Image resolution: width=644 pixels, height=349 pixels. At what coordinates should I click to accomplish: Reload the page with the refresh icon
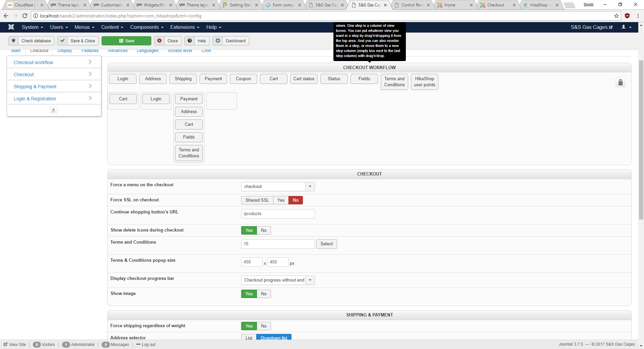click(25, 16)
